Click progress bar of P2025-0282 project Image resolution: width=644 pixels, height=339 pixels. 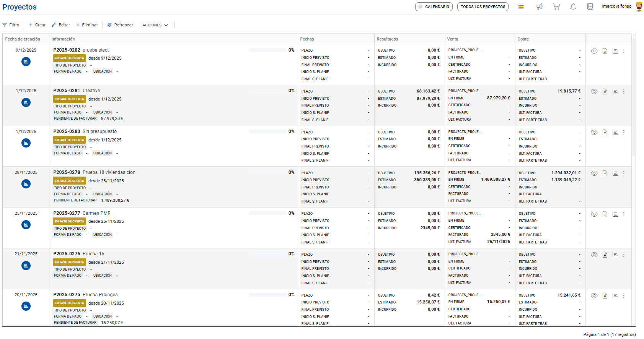[x=267, y=50]
